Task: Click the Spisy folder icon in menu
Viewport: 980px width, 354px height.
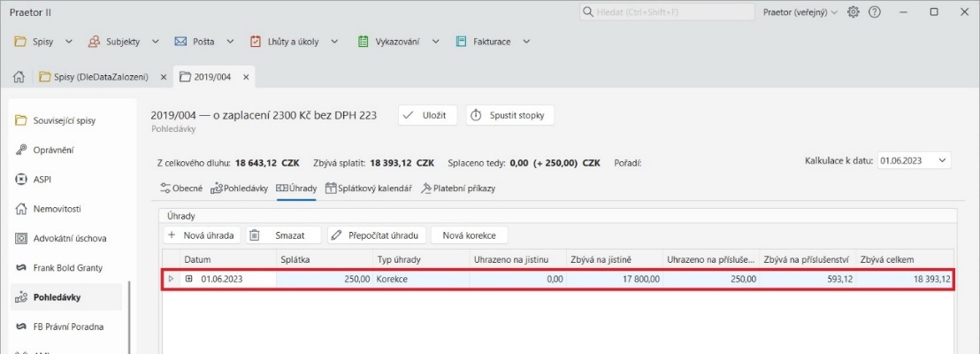Action: 20,42
